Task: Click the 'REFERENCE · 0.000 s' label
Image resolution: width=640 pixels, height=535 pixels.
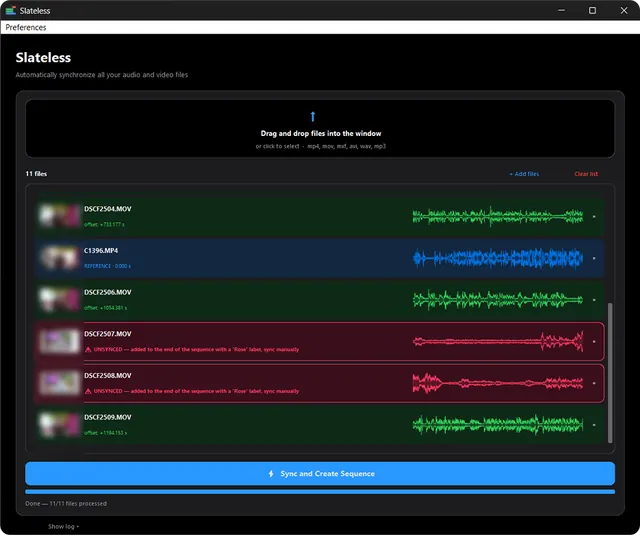Action: 107,266
